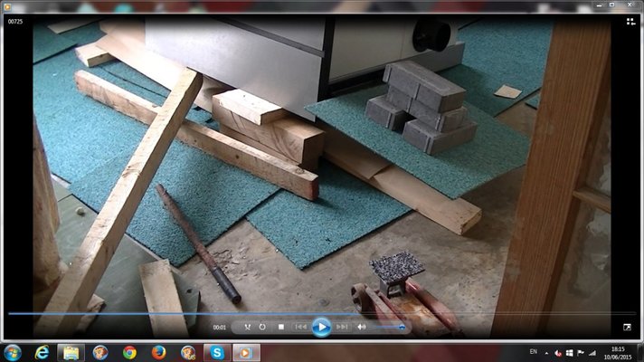Image resolution: width=644 pixels, height=362 pixels.
Task: Open Mozilla Firefox from taskbar
Action: pos(159,352)
